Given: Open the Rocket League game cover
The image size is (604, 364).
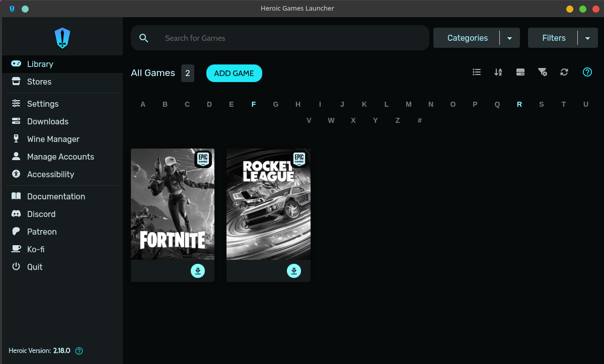Looking at the screenshot, I should [x=268, y=204].
